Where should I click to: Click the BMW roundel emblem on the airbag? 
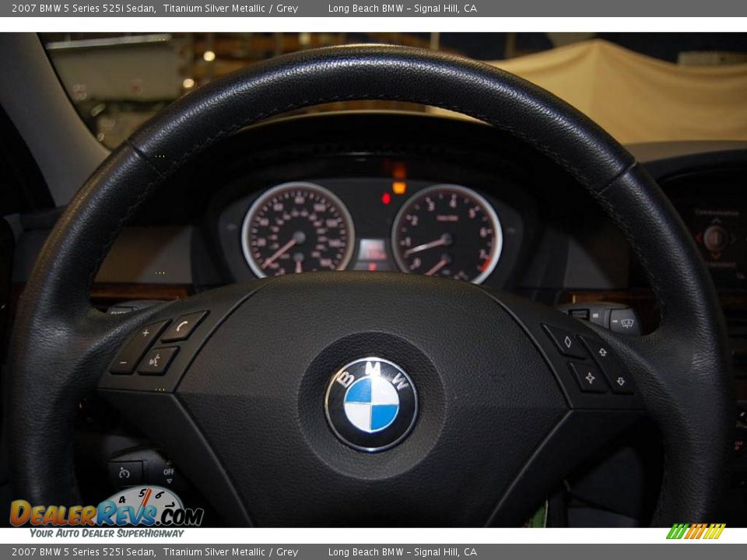[x=371, y=404]
